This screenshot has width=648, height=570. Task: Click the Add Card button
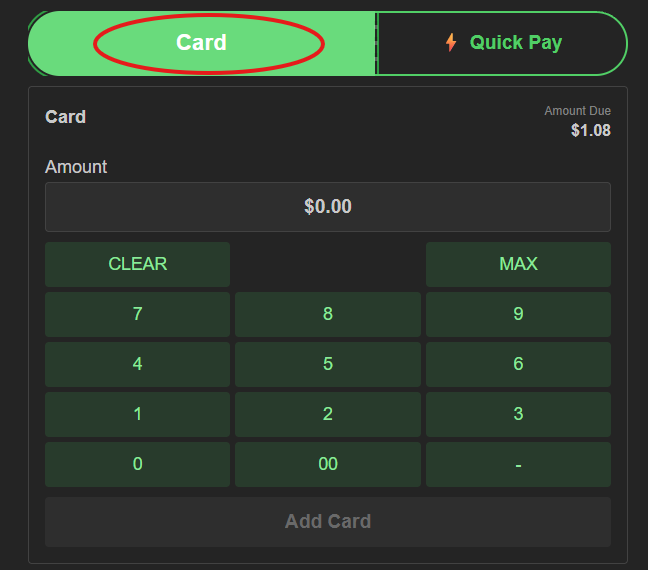click(328, 522)
